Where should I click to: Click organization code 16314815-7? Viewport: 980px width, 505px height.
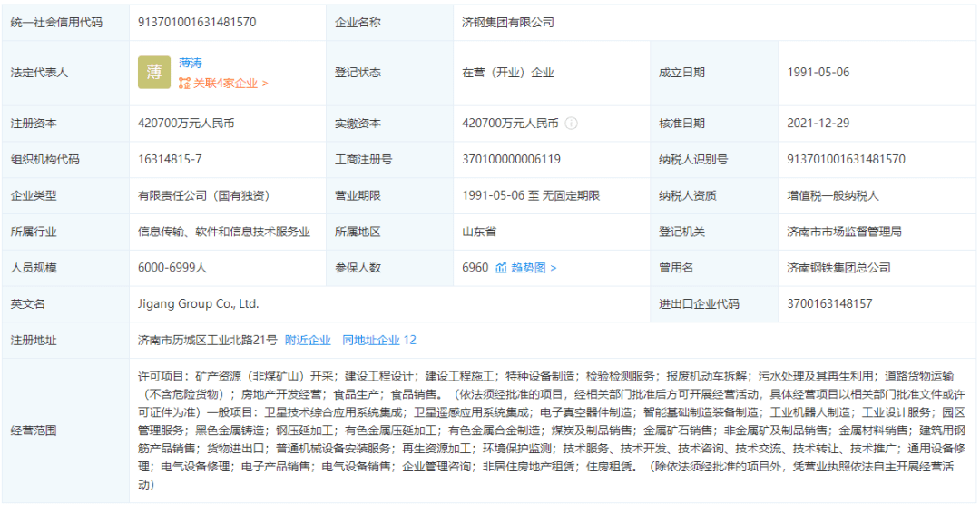(x=170, y=160)
